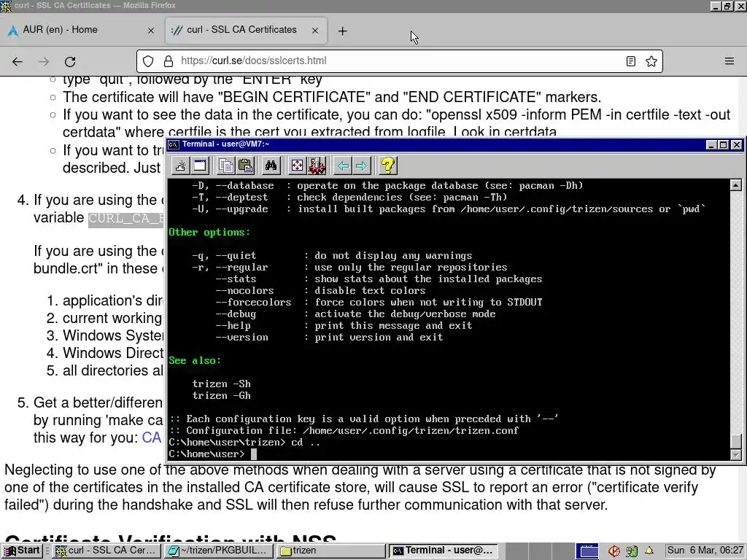Click the green system tray icon
747x560 pixels.
pos(632,551)
